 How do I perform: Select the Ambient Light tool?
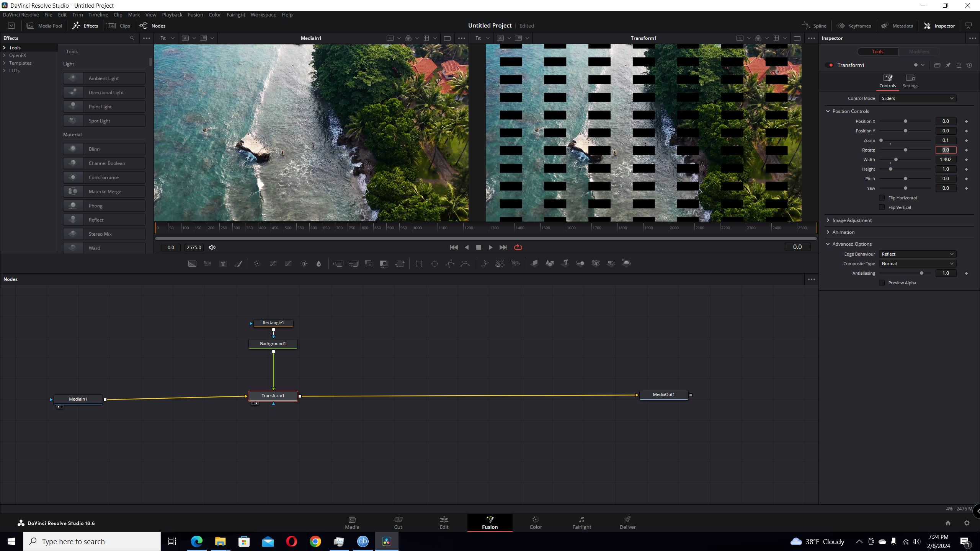104,78
